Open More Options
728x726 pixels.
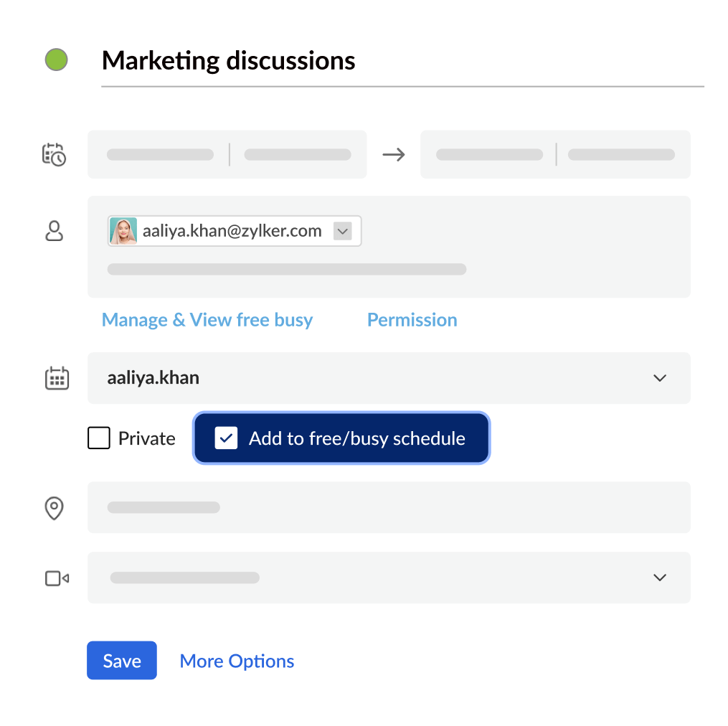(237, 660)
